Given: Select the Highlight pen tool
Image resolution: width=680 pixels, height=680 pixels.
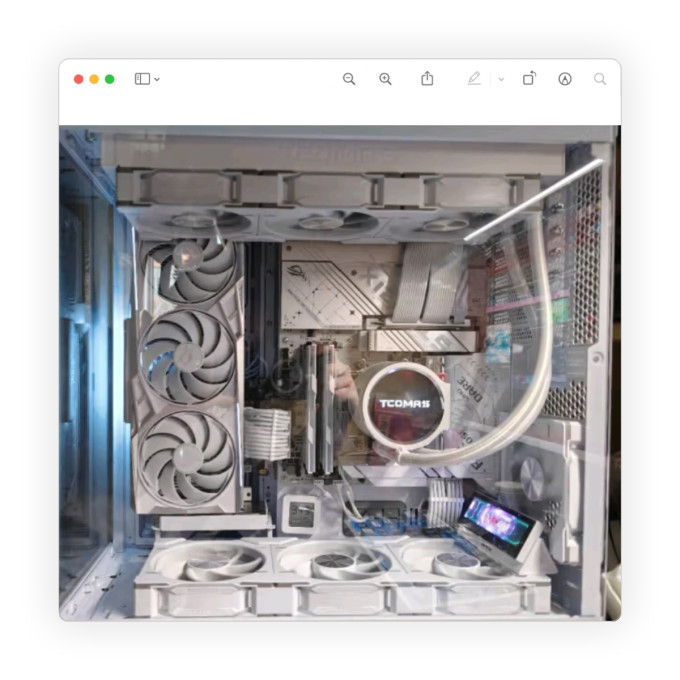Looking at the screenshot, I should pyautogui.click(x=474, y=78).
